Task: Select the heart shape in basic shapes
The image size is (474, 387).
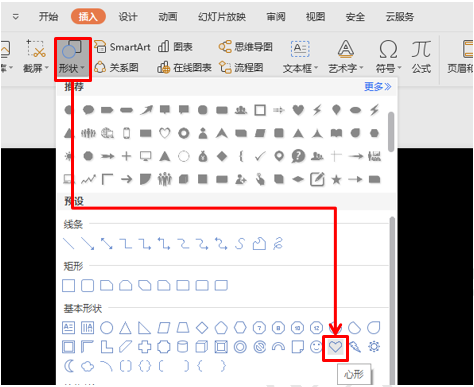Action: (x=335, y=347)
